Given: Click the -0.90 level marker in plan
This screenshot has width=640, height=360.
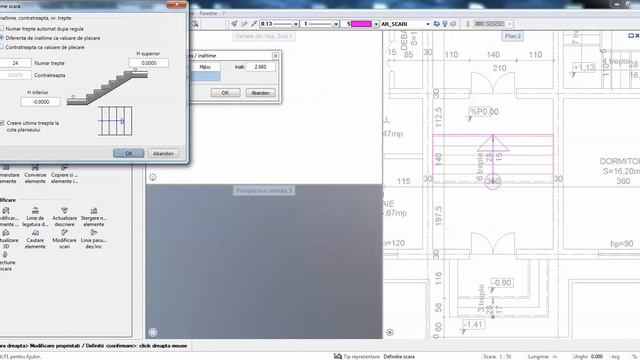Looking at the screenshot, I should (x=502, y=283).
